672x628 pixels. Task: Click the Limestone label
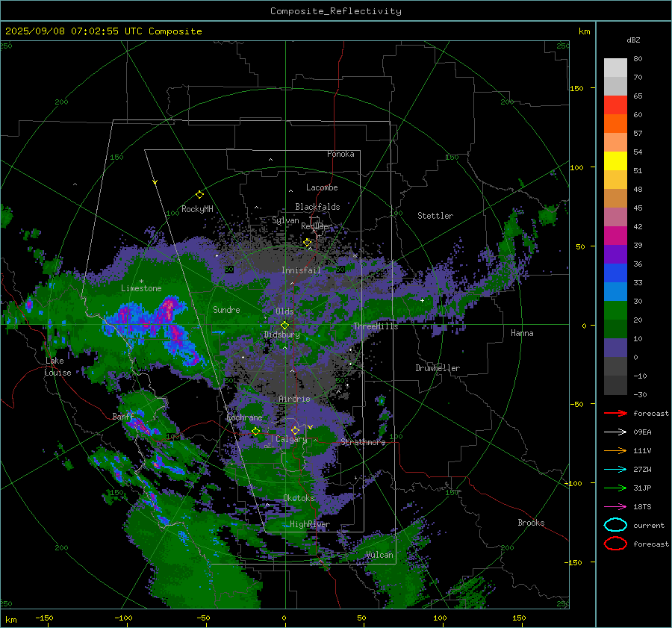coord(141,288)
